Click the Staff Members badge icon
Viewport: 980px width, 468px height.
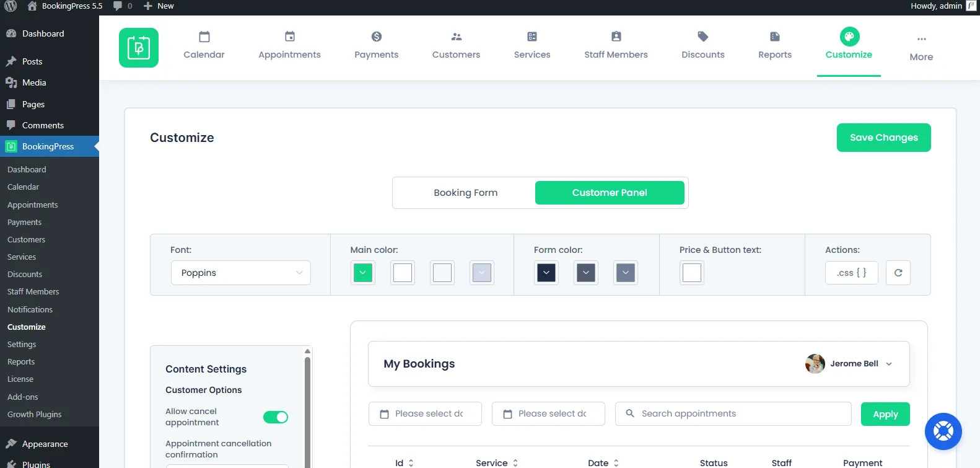[616, 37]
